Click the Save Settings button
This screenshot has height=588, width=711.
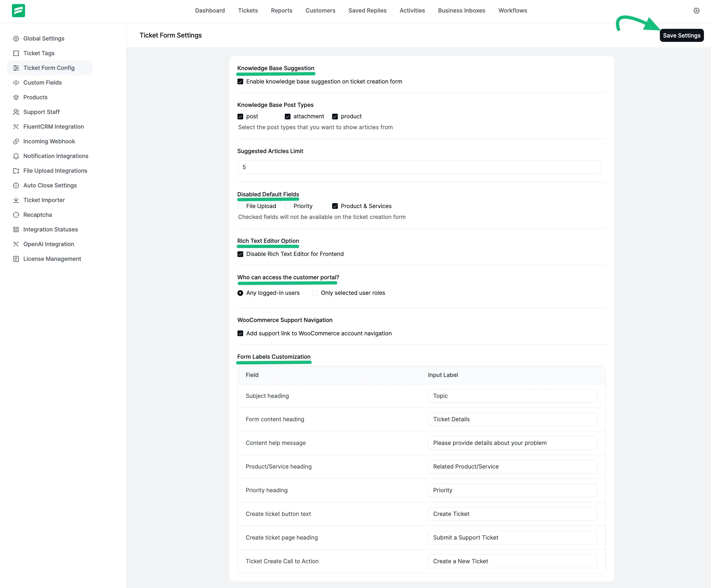click(x=682, y=35)
